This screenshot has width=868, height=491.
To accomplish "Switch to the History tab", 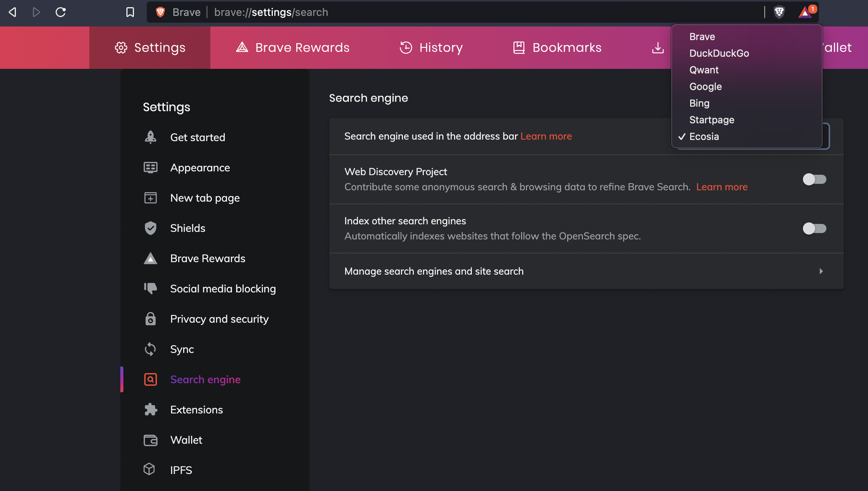I will (431, 48).
